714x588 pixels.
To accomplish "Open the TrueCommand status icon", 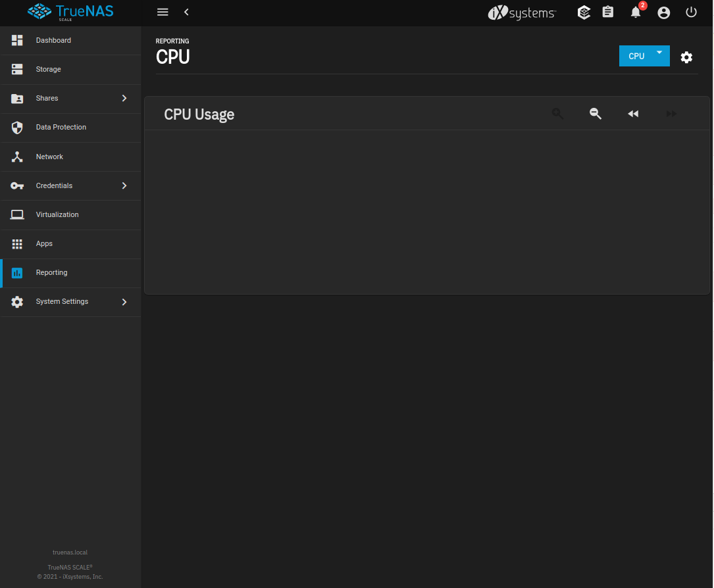I will 584,12.
